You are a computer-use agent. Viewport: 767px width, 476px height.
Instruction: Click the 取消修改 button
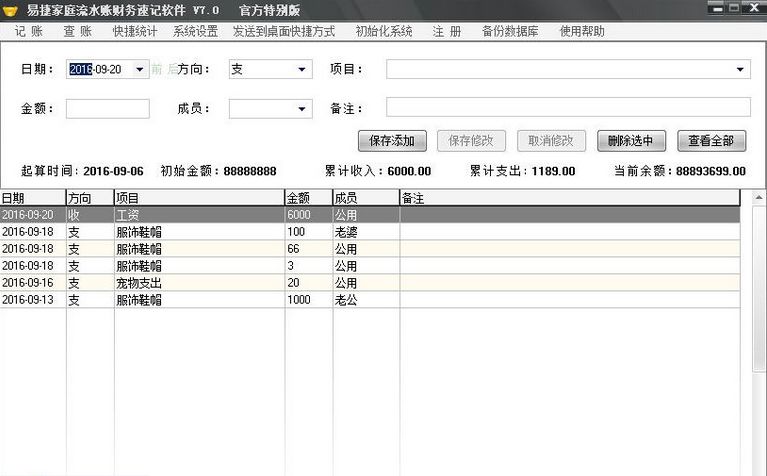551,141
